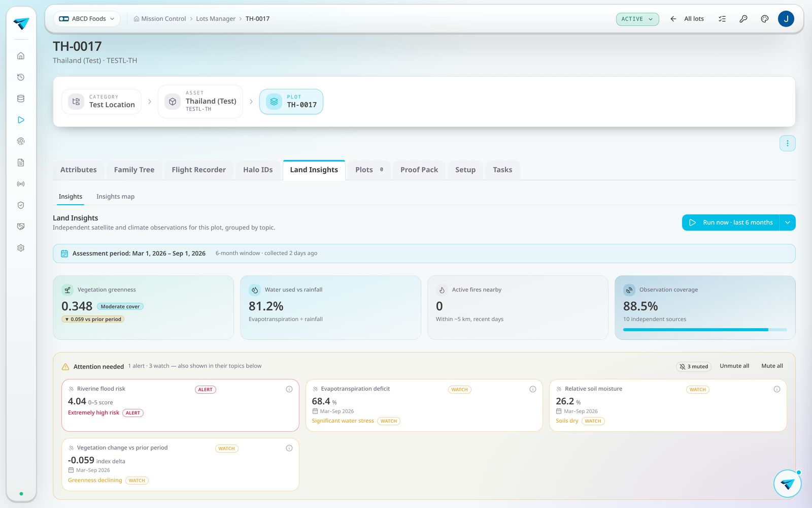Open the ACTIVE status dropdown
This screenshot has width=812, height=508.
tap(637, 19)
